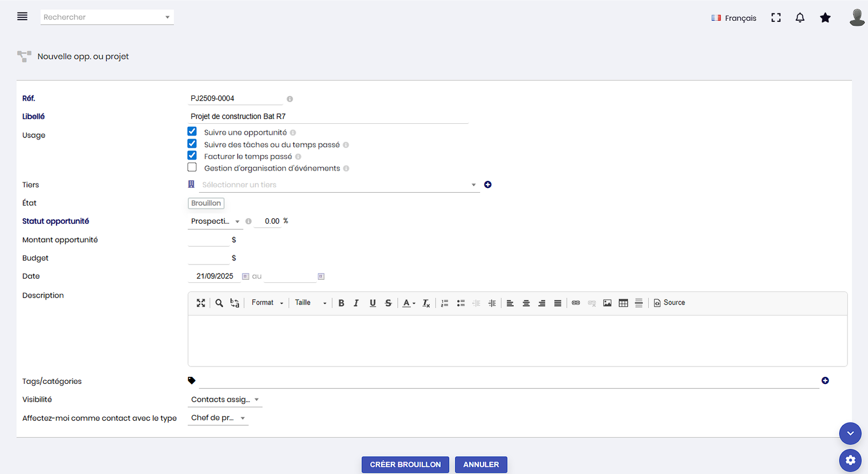868x474 pixels.
Task: Open start date calendar picker
Action: click(x=246, y=276)
